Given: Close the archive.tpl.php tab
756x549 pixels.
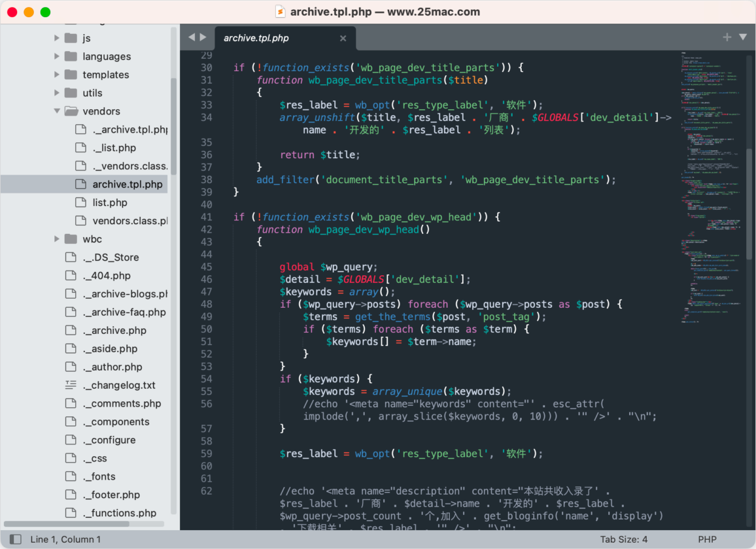Looking at the screenshot, I should coord(343,38).
